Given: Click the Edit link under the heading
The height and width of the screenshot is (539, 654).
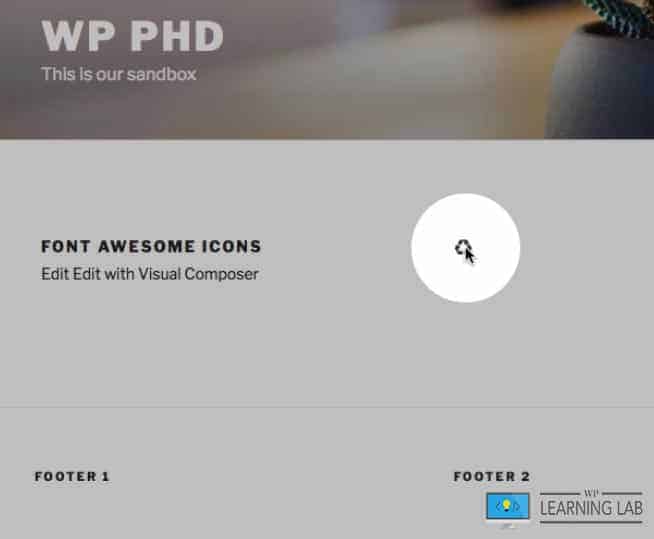Looking at the screenshot, I should coord(55,274).
